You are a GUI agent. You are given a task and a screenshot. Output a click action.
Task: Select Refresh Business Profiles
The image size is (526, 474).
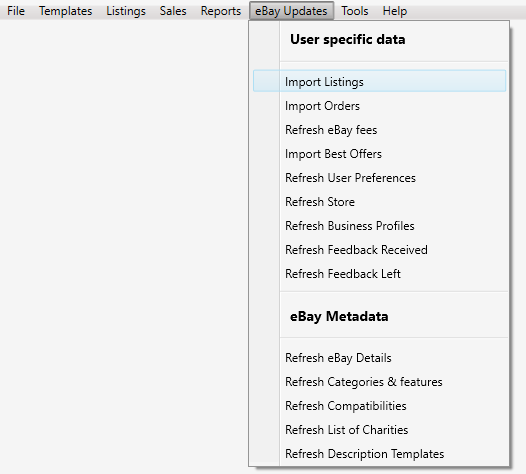(379, 226)
